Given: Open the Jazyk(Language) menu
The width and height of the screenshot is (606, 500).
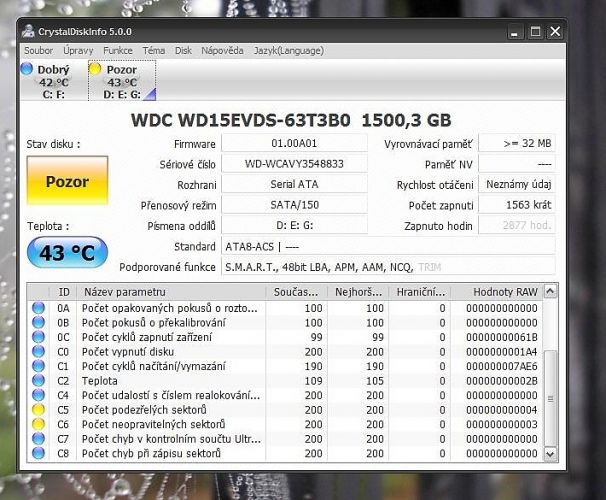Looking at the screenshot, I should (x=289, y=51).
